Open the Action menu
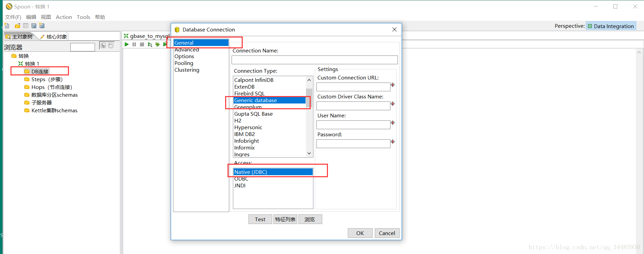 [64, 17]
